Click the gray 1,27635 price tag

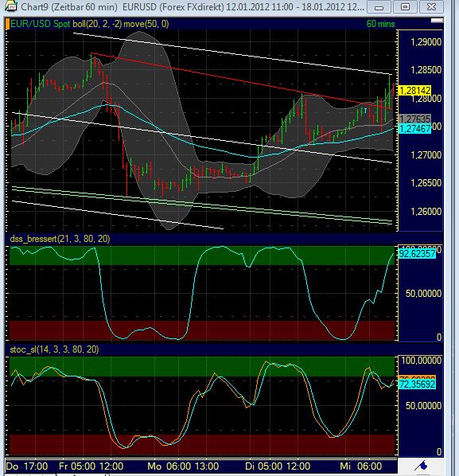point(414,119)
